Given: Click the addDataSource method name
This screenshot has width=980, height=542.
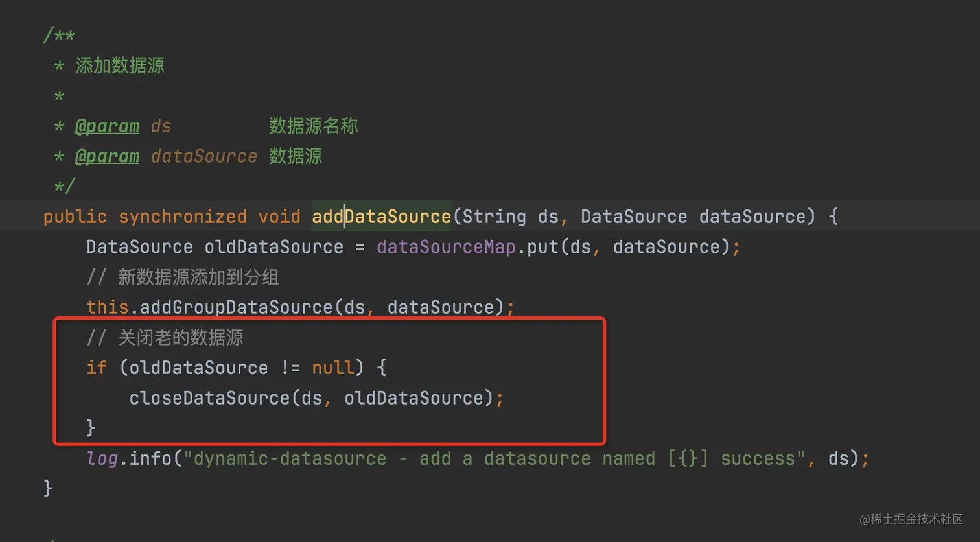Looking at the screenshot, I should point(381,217).
